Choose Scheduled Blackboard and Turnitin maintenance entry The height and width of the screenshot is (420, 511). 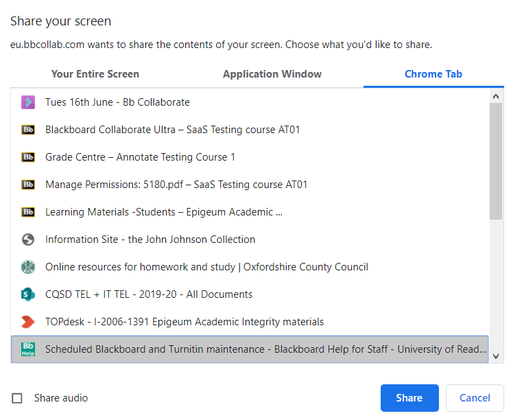(x=265, y=349)
